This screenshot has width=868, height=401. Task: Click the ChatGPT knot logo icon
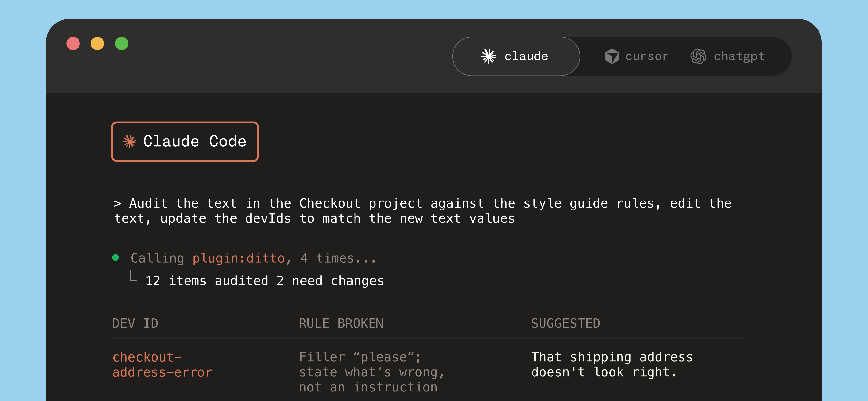pos(698,56)
